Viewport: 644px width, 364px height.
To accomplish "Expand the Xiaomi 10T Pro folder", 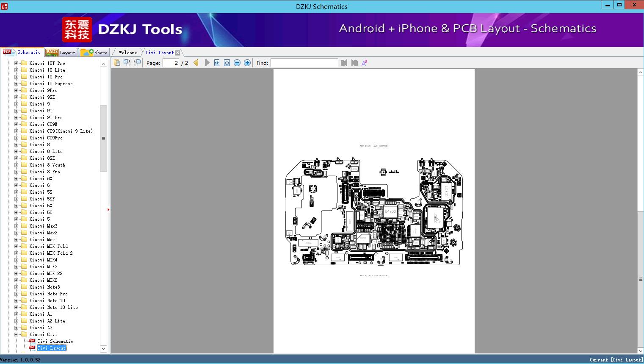I will pyautogui.click(x=17, y=63).
